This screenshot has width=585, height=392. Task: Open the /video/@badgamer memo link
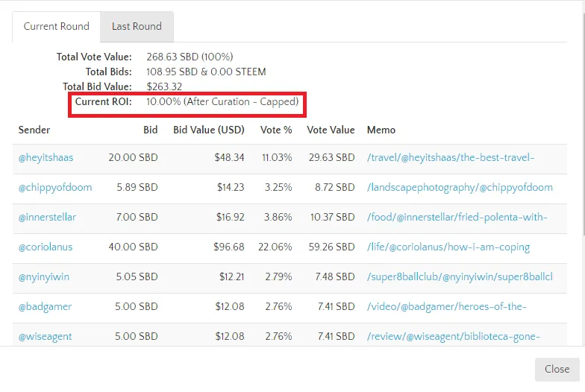click(447, 307)
